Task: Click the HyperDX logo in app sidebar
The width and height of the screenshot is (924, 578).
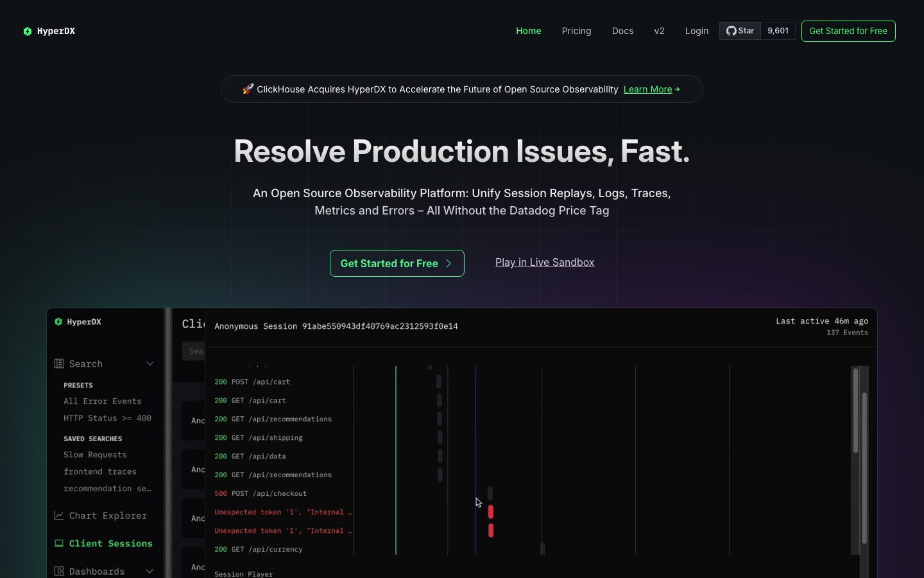Action: [78, 322]
